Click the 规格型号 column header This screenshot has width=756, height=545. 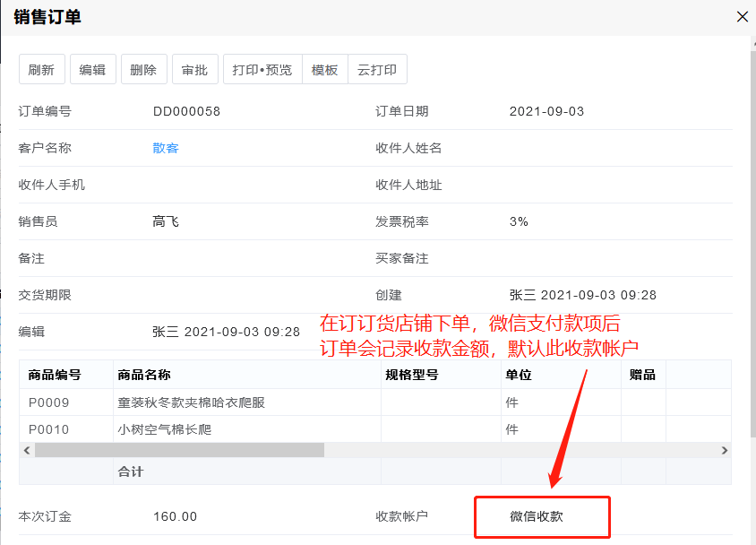coord(411,375)
